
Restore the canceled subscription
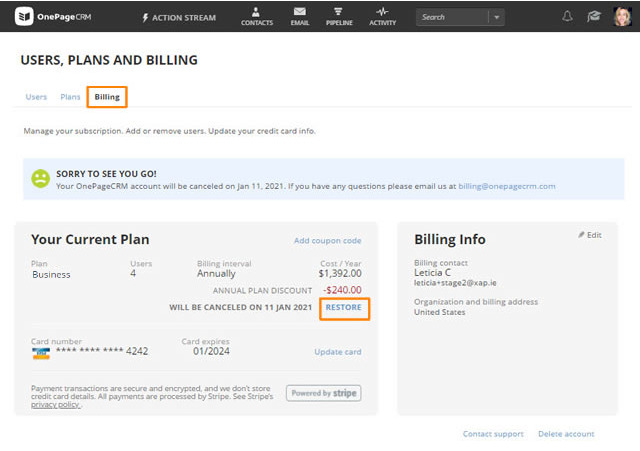(x=344, y=307)
